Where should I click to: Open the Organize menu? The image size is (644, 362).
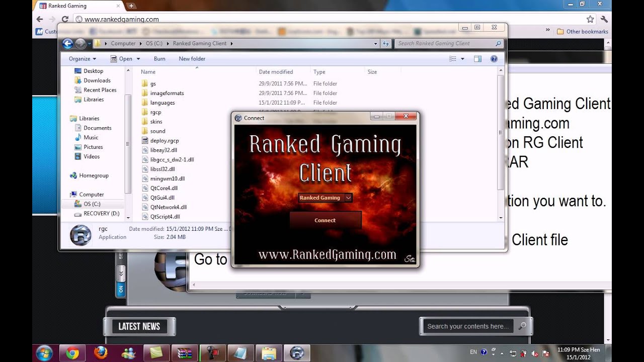[x=83, y=59]
